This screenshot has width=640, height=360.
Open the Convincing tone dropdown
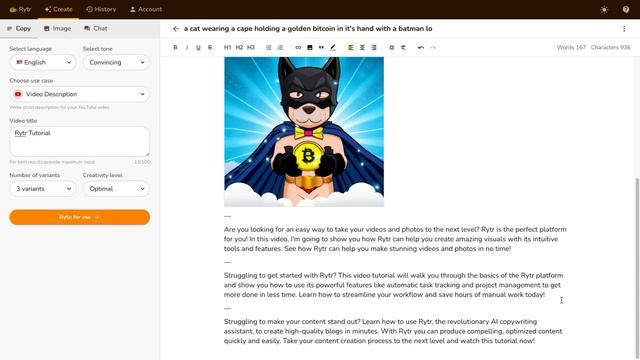click(116, 62)
